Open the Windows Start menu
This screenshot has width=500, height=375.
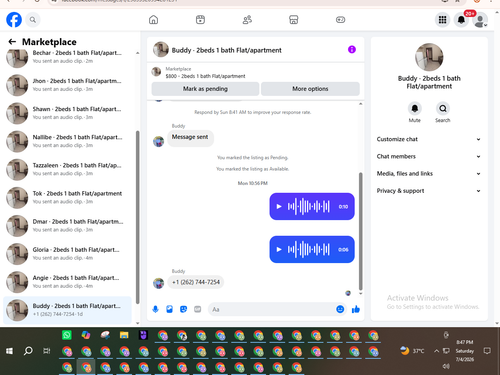click(x=9, y=351)
